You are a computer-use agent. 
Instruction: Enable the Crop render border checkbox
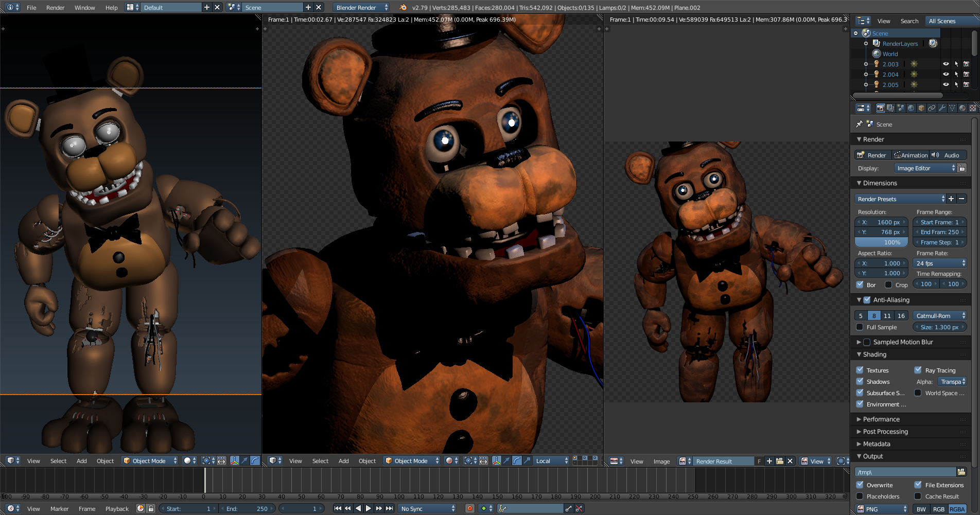[888, 285]
